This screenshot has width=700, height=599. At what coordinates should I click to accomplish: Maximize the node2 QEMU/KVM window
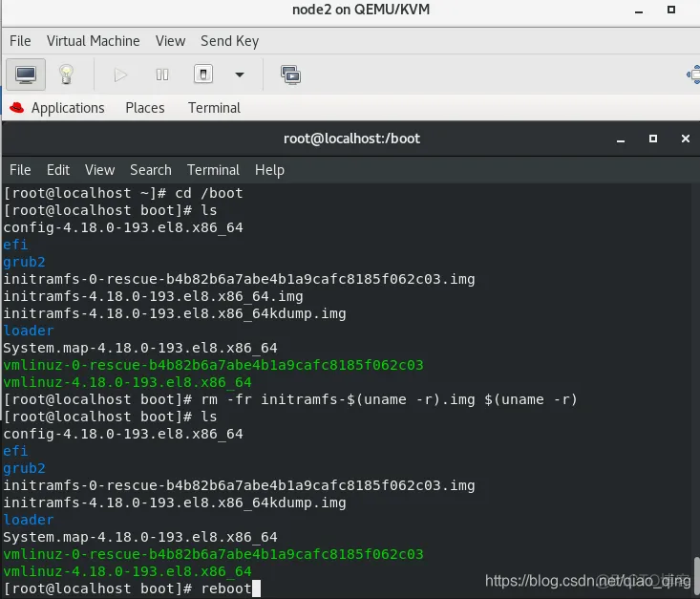click(671, 10)
